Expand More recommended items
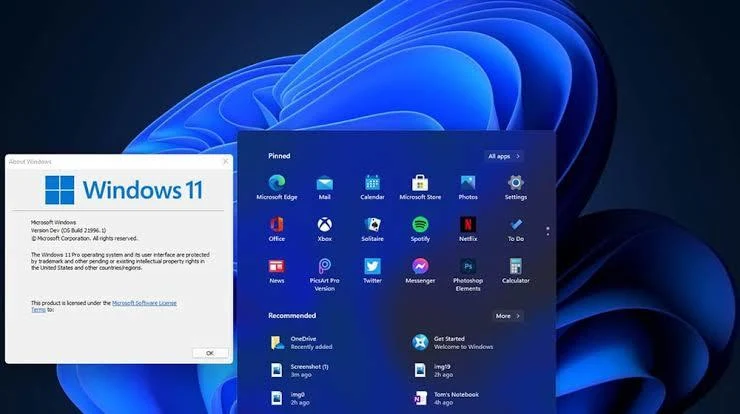 tap(507, 316)
